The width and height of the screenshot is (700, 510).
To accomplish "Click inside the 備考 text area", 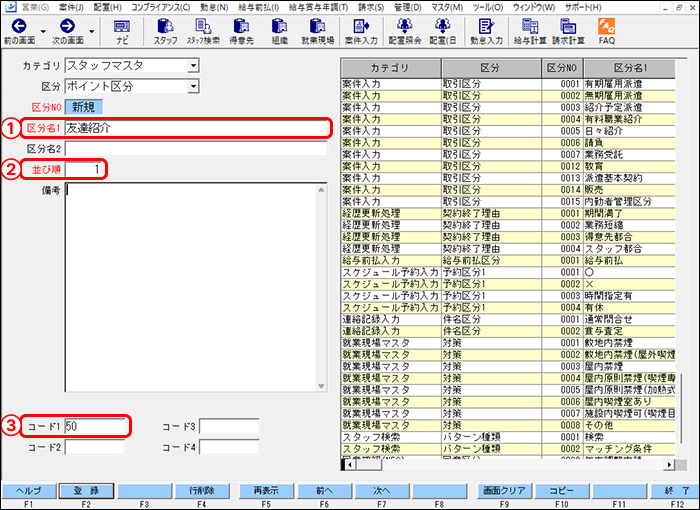I will 191,287.
